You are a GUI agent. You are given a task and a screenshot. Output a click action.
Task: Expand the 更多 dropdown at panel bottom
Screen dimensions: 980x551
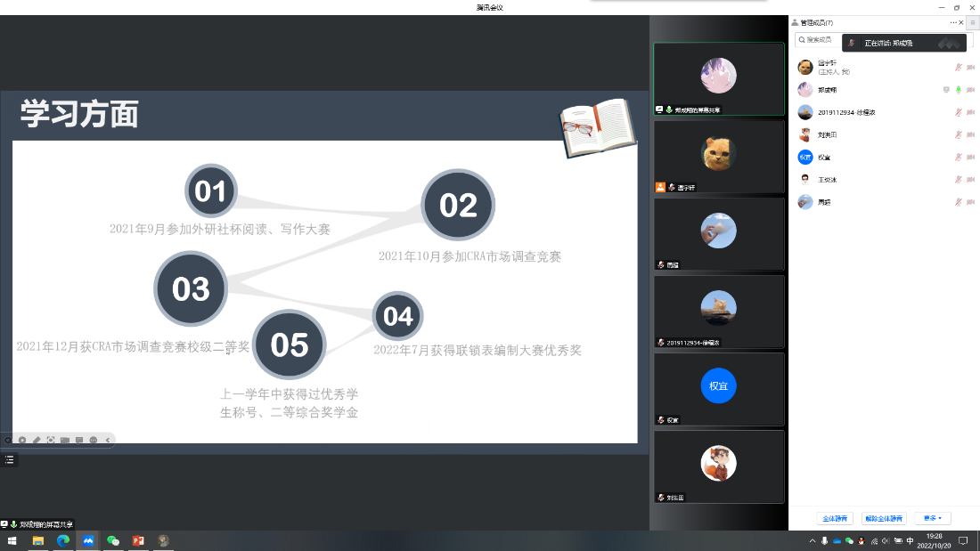coord(933,518)
